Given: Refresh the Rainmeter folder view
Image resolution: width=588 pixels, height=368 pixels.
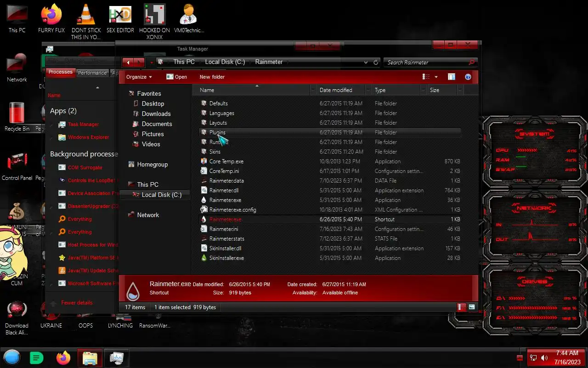Looking at the screenshot, I should 376,62.
